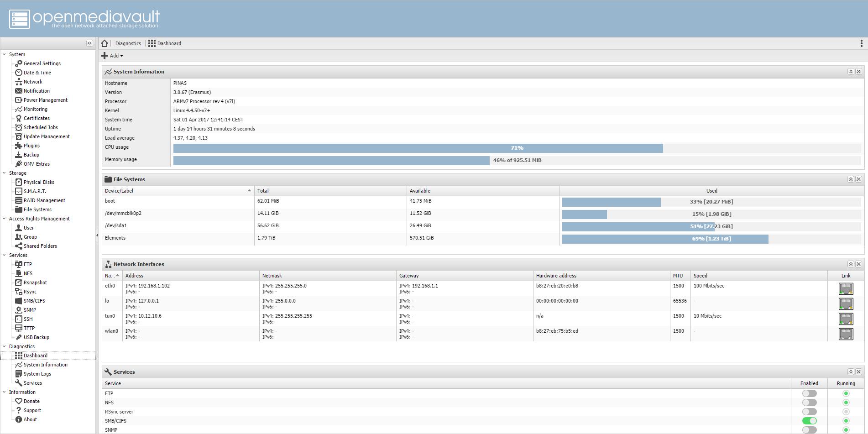Open the three-dot menu at top right
Image resolution: width=868 pixels, height=434 pixels.
click(x=862, y=43)
